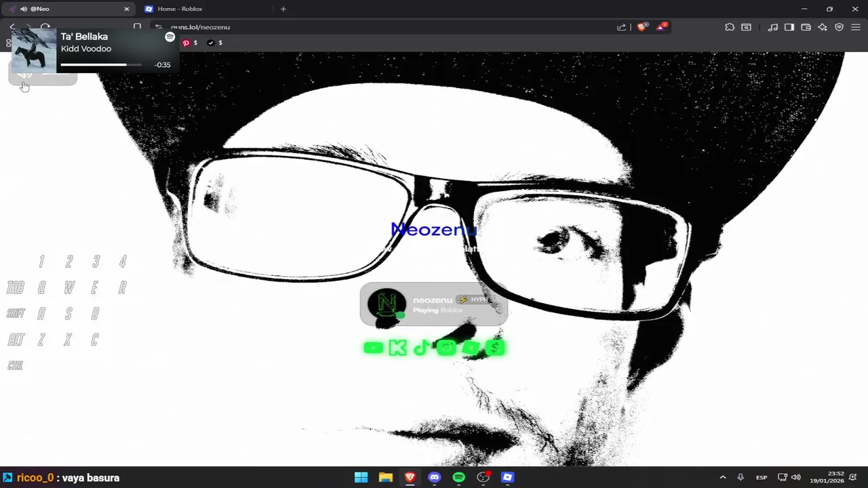Click the W key in keyboard overlay
Viewport: 868px width, 488px height.
(x=69, y=288)
